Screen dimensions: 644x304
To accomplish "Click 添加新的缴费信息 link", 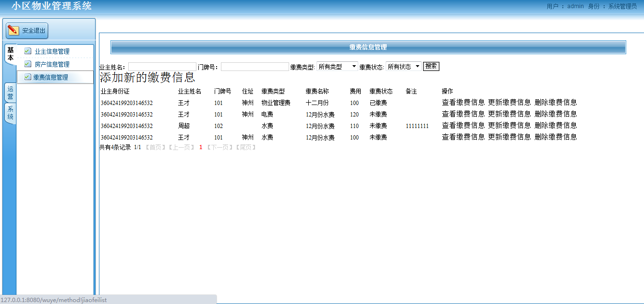I will [147, 77].
